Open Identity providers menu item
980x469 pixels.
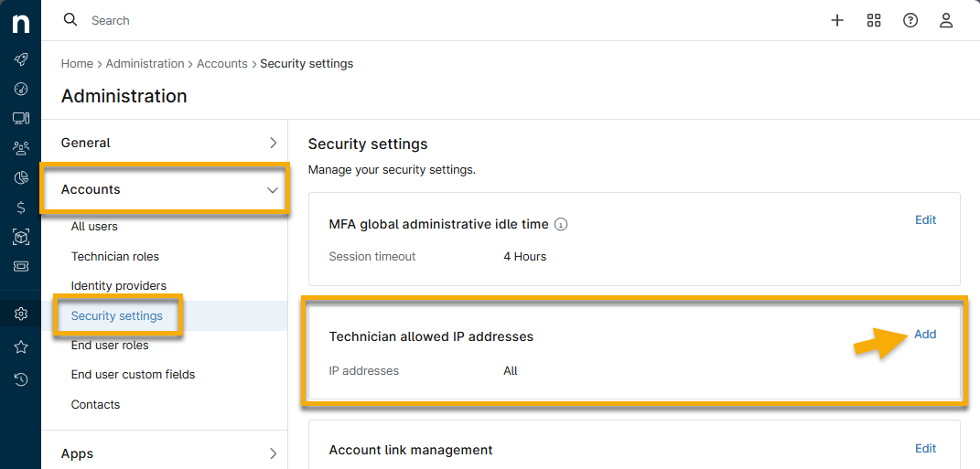[x=119, y=286]
